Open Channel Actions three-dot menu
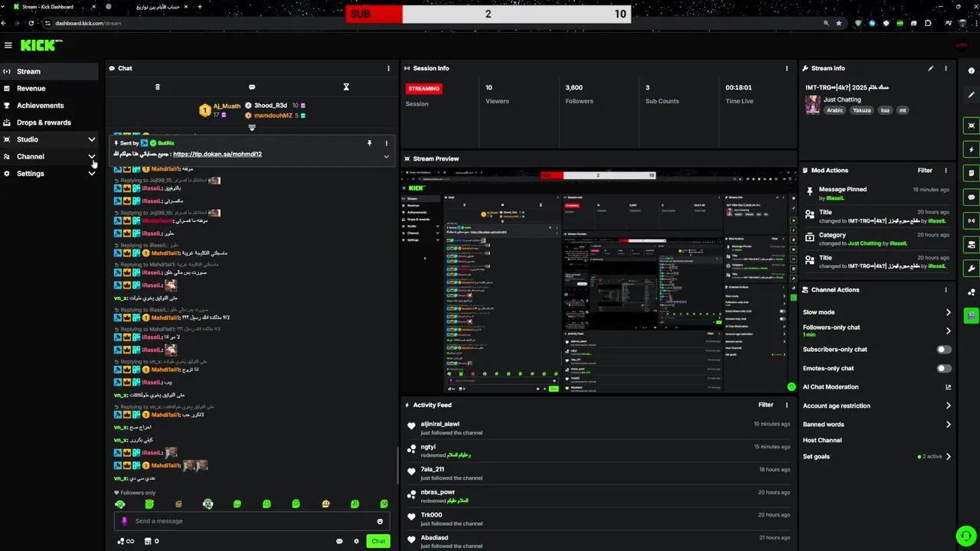Screen dimensions: 980x551 pos(946,290)
